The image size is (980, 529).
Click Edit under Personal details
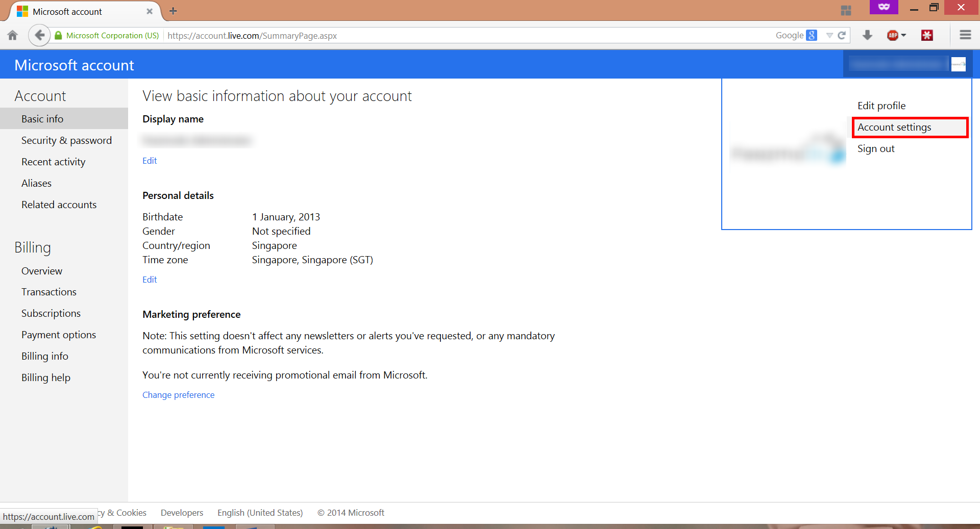tap(150, 280)
